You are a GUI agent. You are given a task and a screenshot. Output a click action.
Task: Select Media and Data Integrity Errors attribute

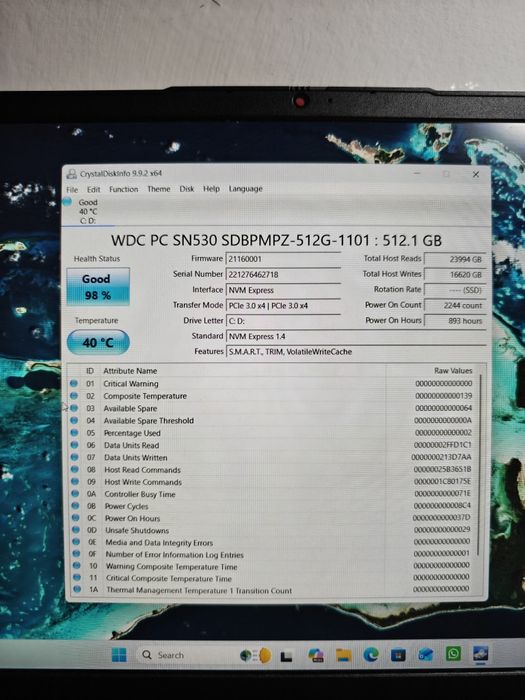(159, 543)
